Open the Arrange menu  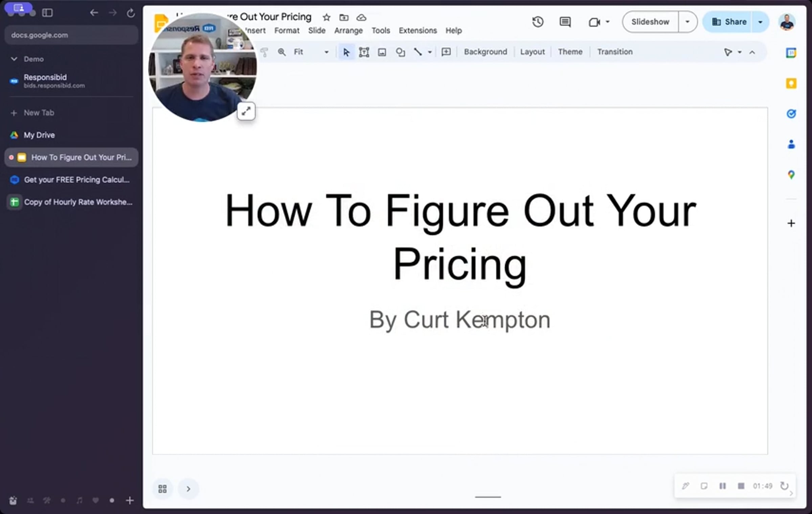[348, 30]
